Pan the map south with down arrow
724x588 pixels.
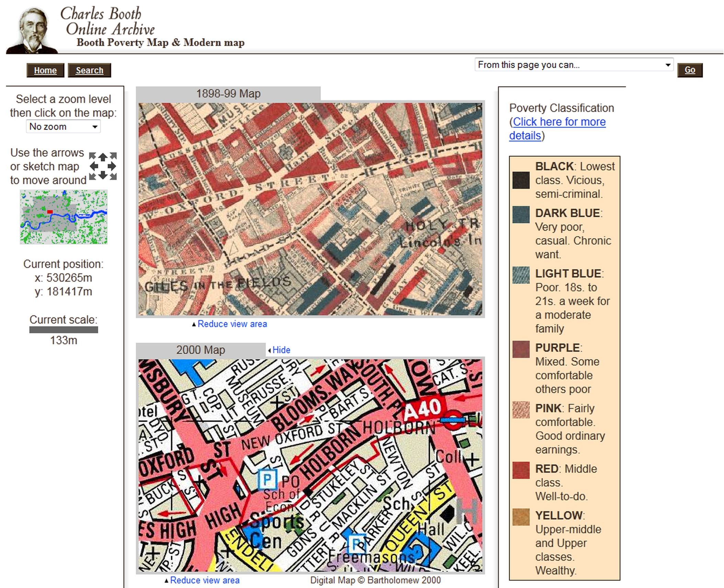point(103,176)
